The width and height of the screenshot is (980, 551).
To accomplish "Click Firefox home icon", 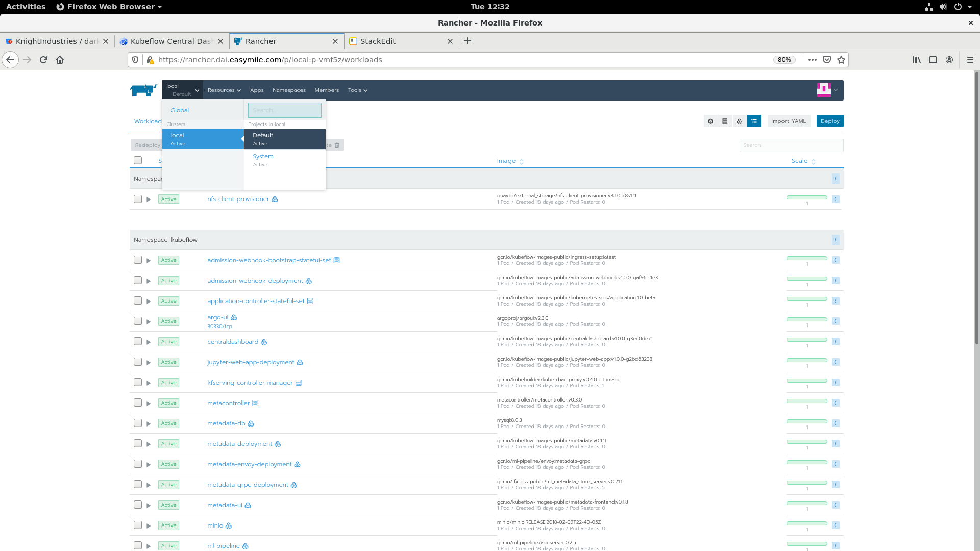I will pyautogui.click(x=60, y=60).
